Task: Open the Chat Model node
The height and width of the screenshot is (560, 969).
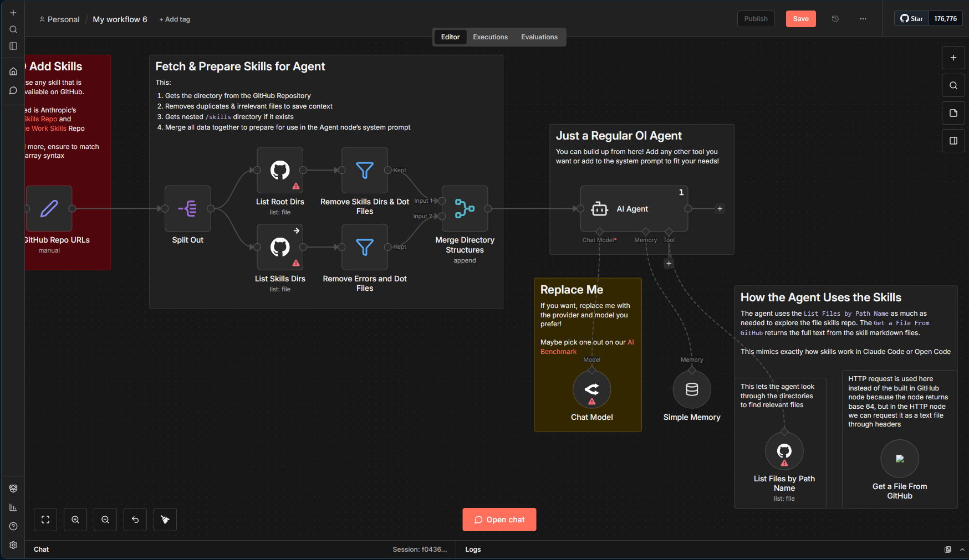Action: click(x=591, y=389)
